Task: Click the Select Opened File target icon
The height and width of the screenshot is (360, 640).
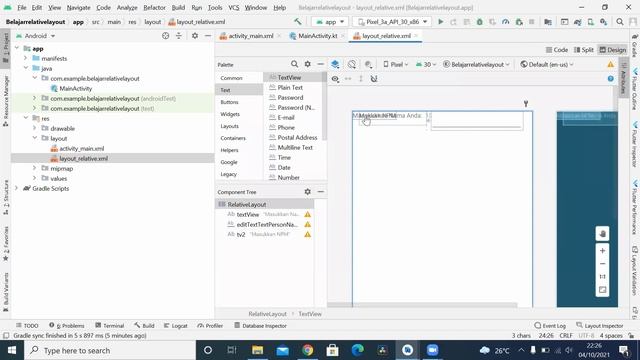Action: 165,36
